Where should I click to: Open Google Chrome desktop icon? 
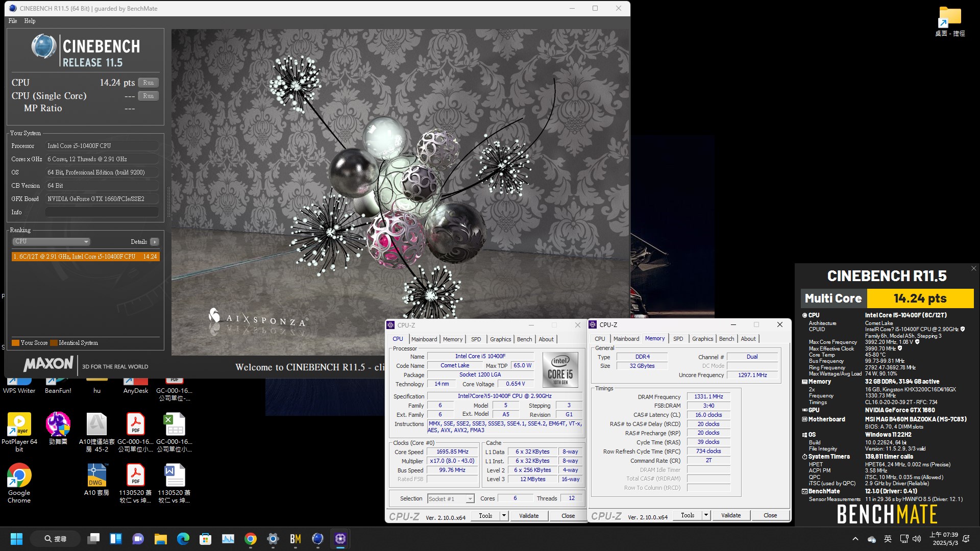(19, 483)
